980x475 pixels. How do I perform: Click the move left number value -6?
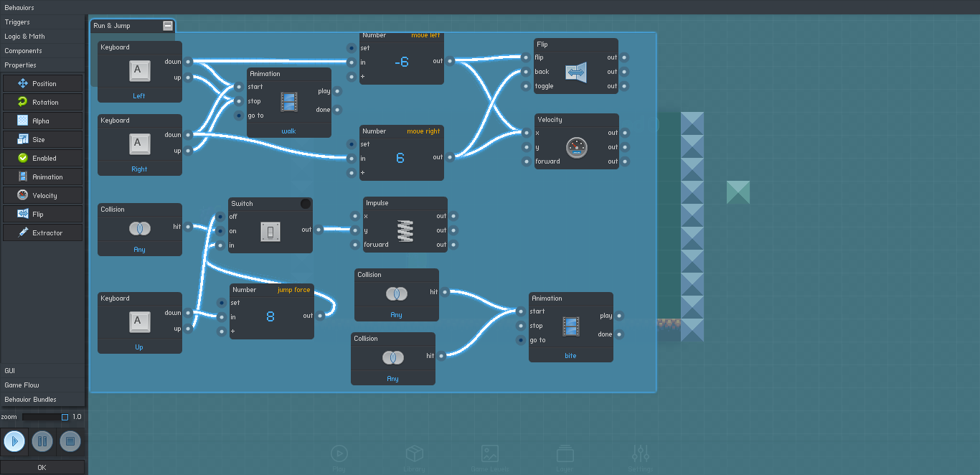(401, 62)
